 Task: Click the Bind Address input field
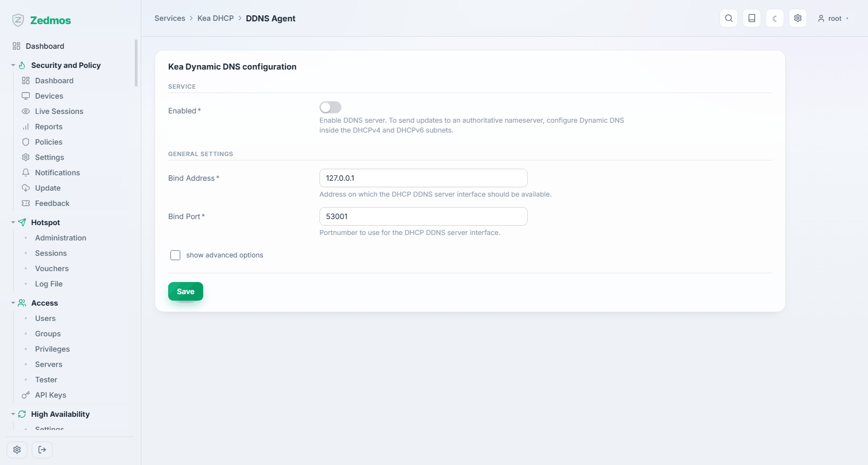click(x=424, y=178)
